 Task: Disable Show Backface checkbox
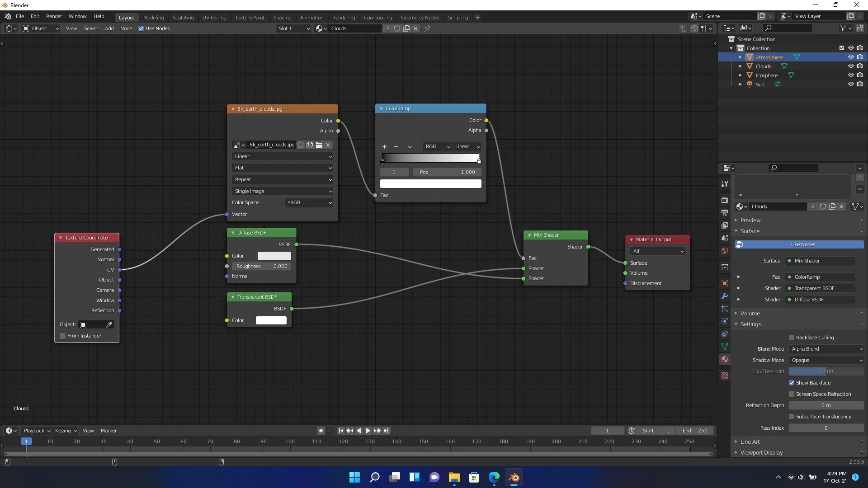pos(792,383)
